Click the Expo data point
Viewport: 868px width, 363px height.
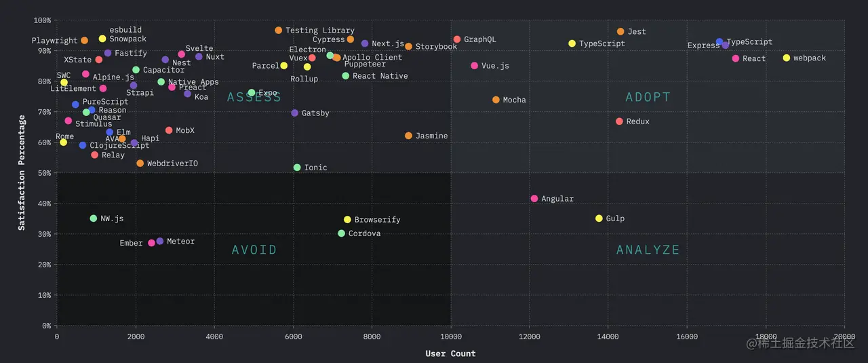[251, 93]
